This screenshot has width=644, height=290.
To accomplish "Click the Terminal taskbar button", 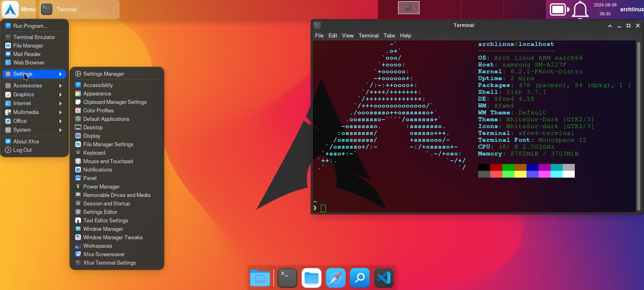I will tap(79, 9).
